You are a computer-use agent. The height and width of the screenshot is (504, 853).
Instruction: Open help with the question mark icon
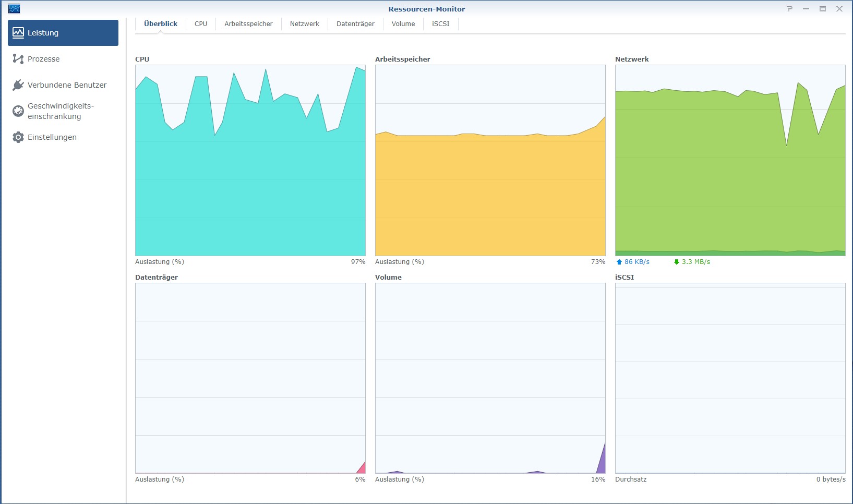(x=789, y=9)
